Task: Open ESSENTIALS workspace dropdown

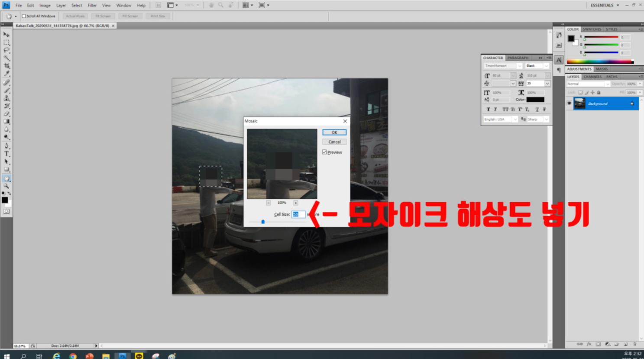Action: (605, 5)
